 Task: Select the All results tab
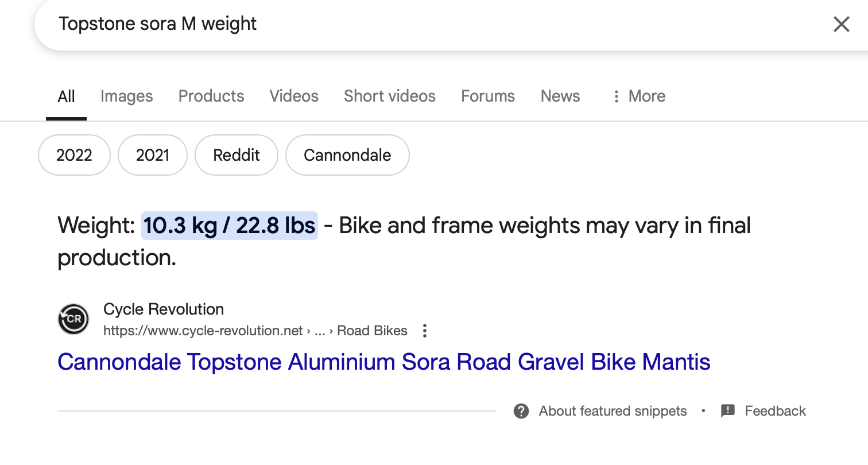(67, 96)
